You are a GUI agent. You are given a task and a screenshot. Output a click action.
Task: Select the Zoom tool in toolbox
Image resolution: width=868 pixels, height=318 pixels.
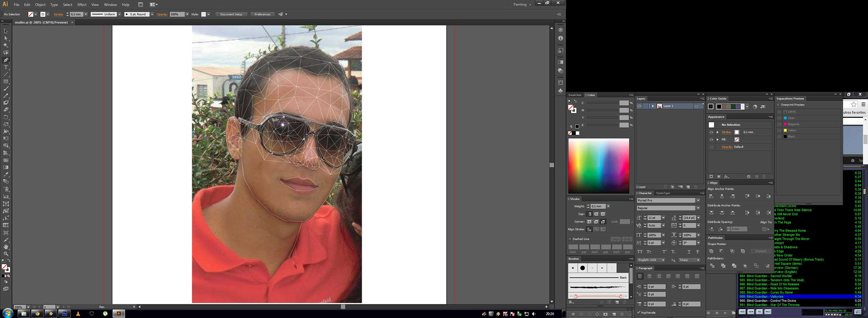tap(6, 254)
